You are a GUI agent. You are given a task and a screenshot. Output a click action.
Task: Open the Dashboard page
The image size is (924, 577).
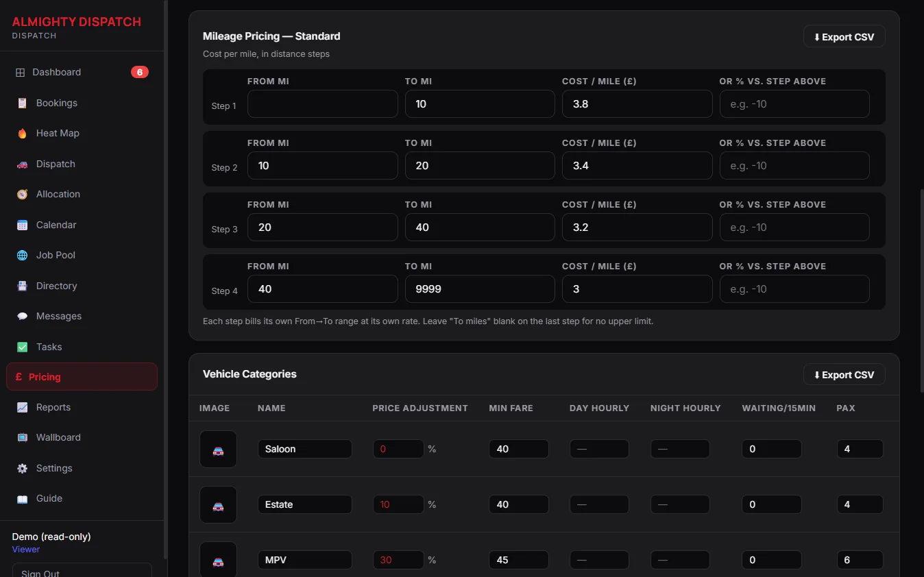(82, 72)
